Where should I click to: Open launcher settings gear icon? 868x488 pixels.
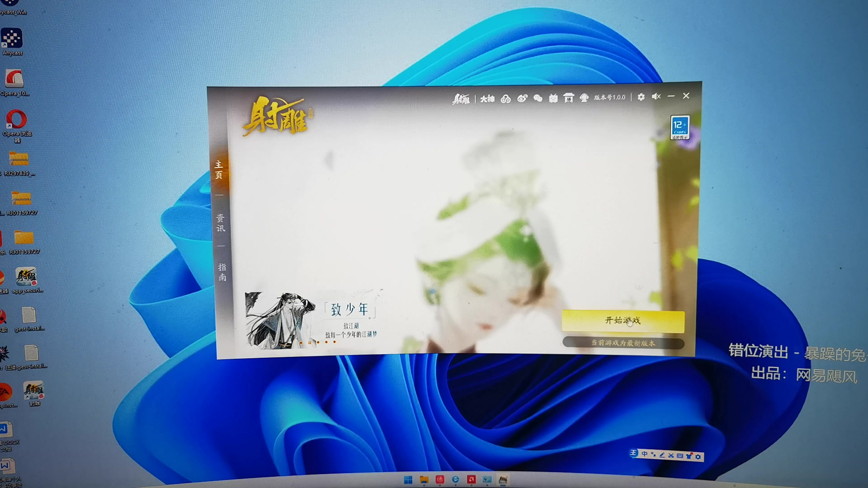pos(641,97)
